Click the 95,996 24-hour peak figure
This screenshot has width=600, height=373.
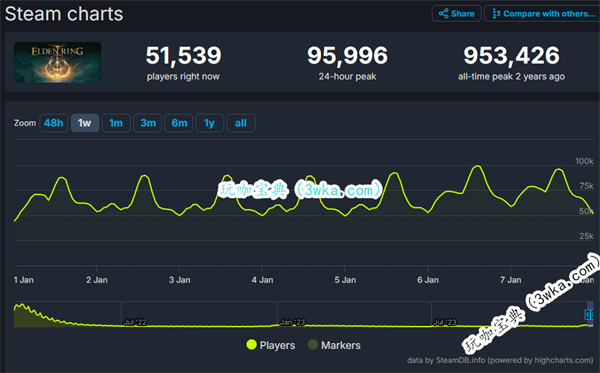coord(347,55)
